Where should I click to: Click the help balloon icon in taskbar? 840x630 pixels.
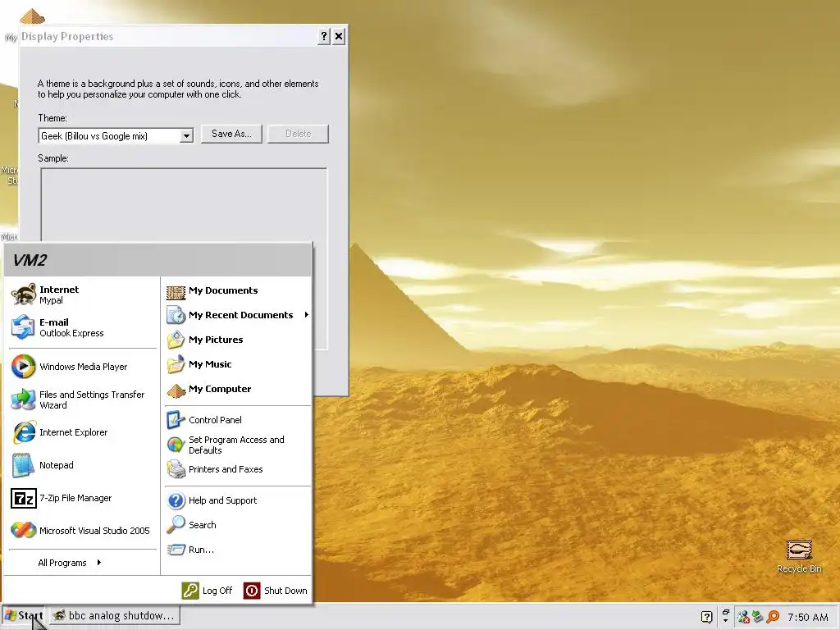[x=706, y=617]
